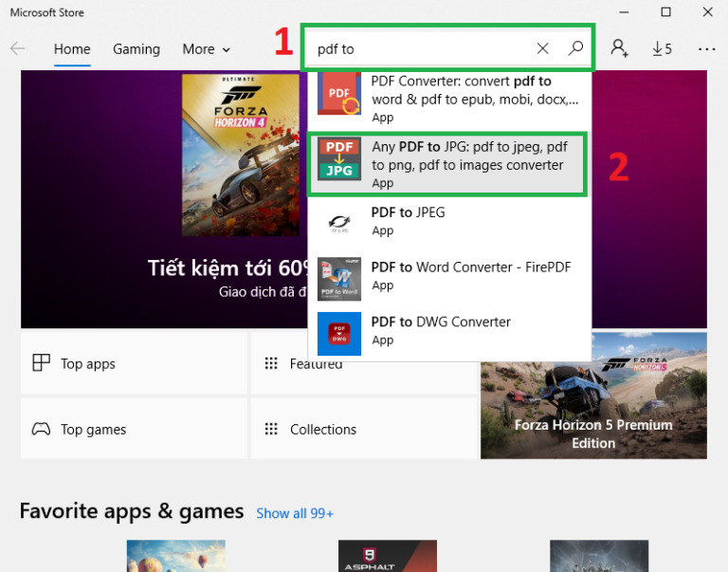The height and width of the screenshot is (572, 728).
Task: Click inside the search text field
Action: click(x=417, y=48)
